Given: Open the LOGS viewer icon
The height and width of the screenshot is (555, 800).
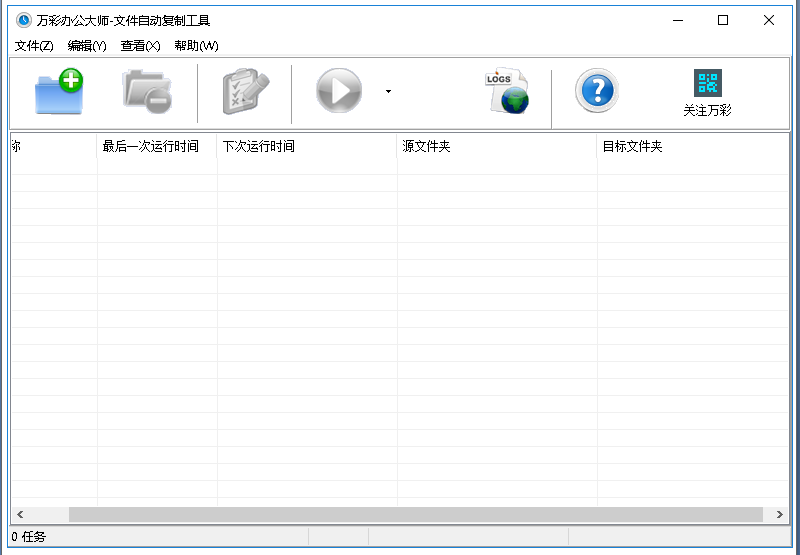Looking at the screenshot, I should pyautogui.click(x=506, y=92).
